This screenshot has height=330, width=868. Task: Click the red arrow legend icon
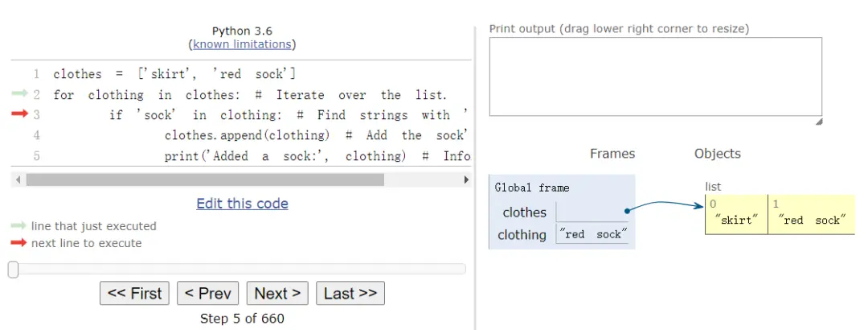pos(18,243)
